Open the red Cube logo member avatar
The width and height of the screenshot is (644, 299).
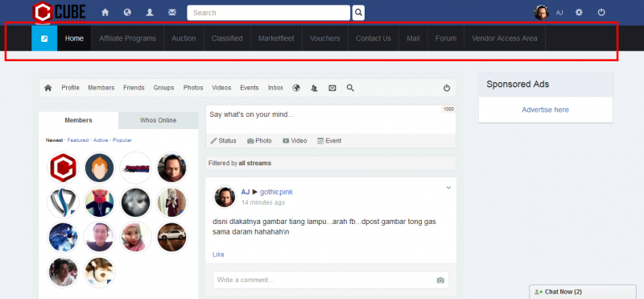(x=63, y=168)
